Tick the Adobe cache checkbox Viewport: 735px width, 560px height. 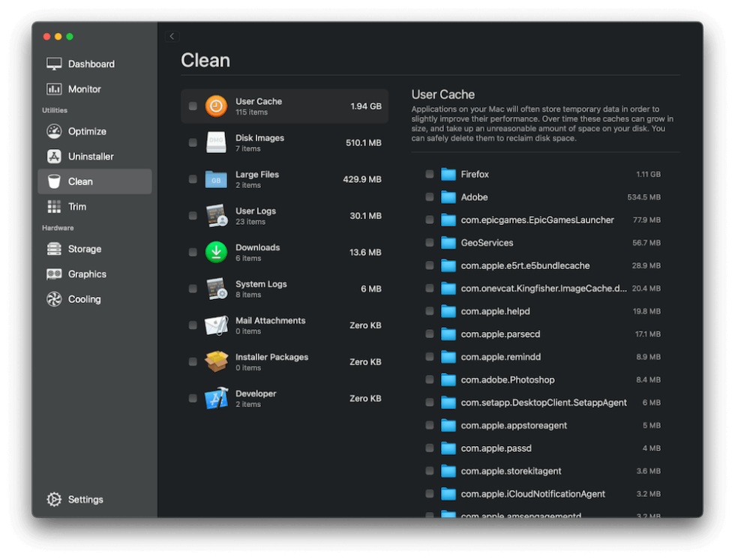click(430, 197)
